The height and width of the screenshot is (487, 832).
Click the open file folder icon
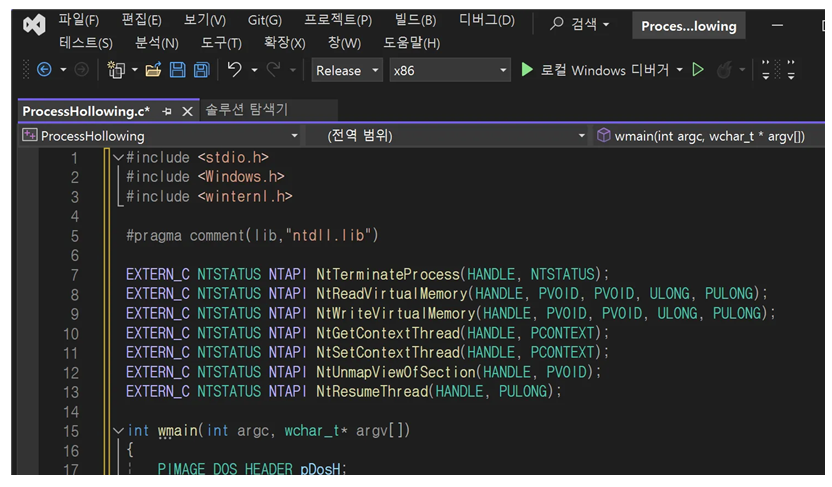[x=153, y=70]
